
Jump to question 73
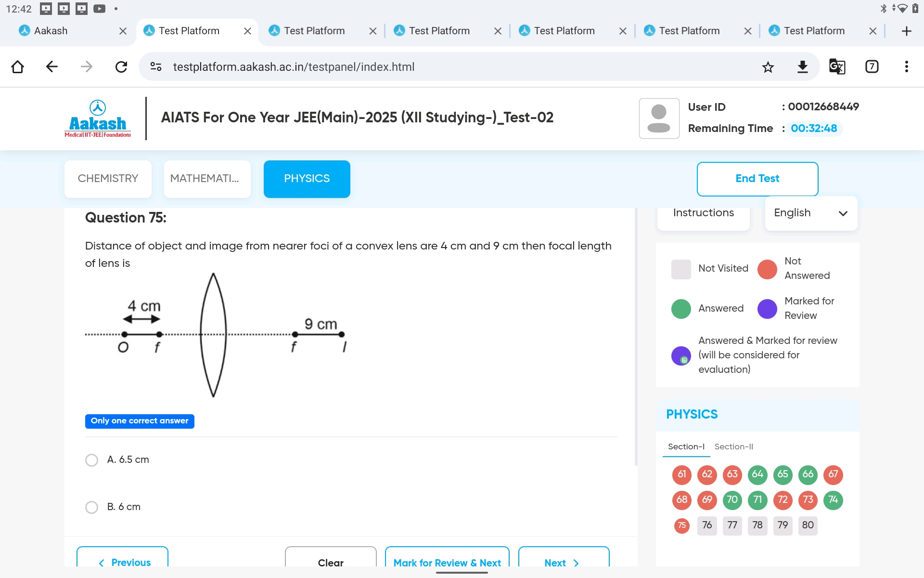click(808, 500)
